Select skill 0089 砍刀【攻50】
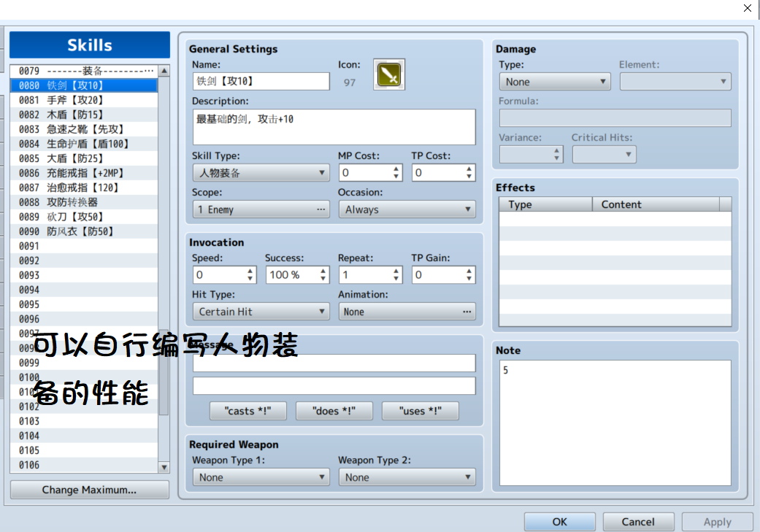 [84, 217]
